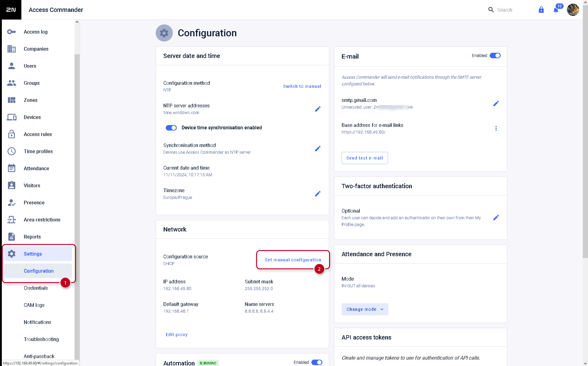Toggle Device time synchronisation switch
The width and height of the screenshot is (588, 366).
point(171,128)
